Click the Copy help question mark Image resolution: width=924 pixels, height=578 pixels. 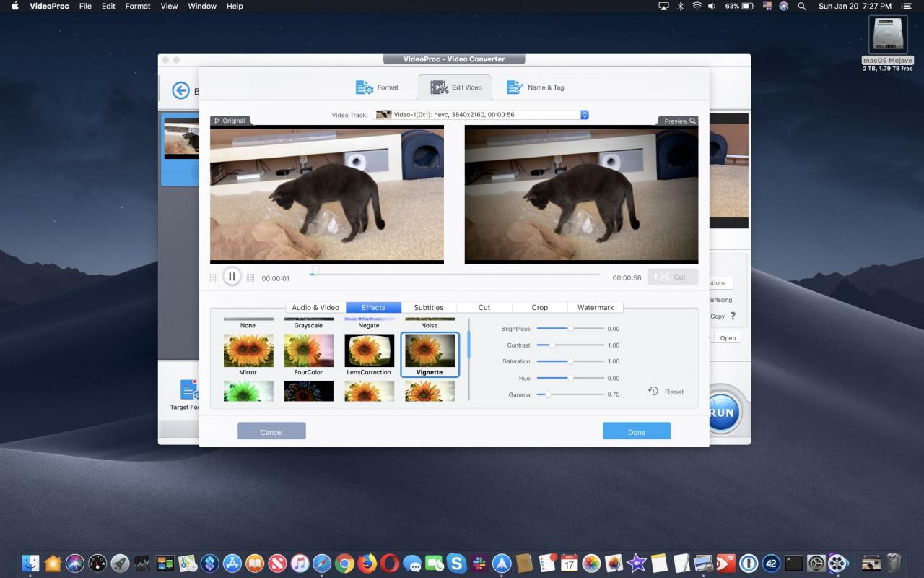point(733,316)
